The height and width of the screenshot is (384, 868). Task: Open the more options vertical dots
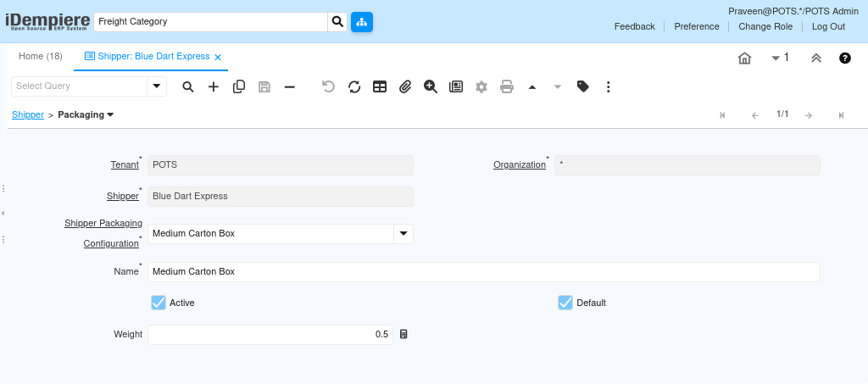[x=609, y=86]
